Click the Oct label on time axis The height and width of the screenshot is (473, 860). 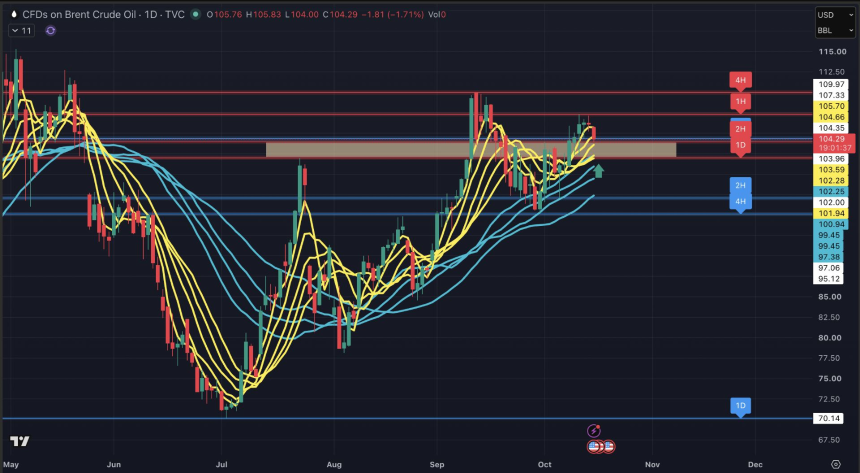(x=545, y=465)
